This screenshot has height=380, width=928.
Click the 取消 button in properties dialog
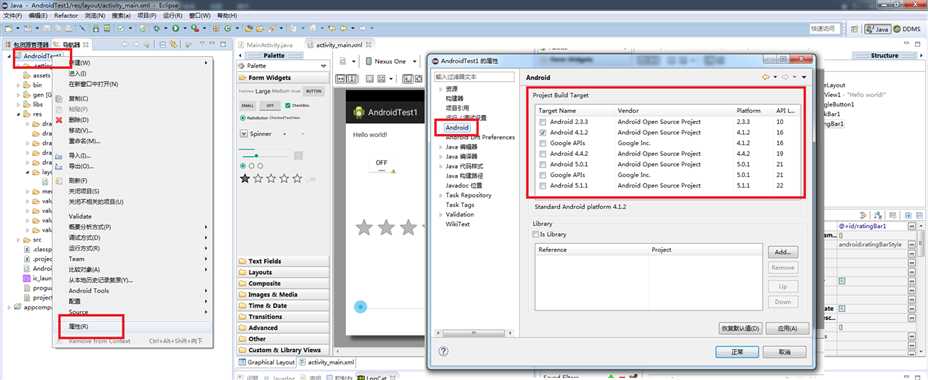[785, 352]
